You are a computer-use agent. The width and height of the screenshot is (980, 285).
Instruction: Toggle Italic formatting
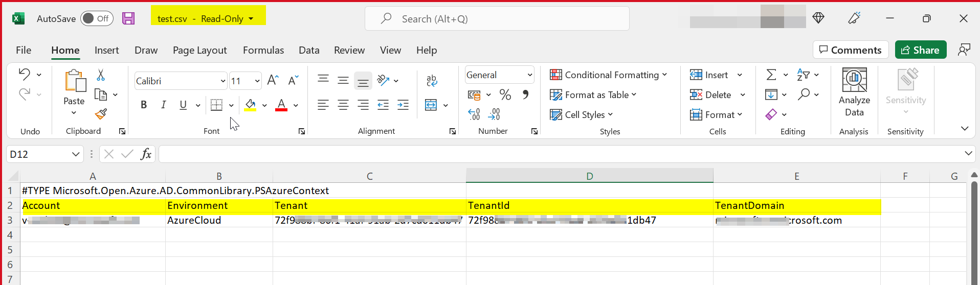(x=163, y=105)
